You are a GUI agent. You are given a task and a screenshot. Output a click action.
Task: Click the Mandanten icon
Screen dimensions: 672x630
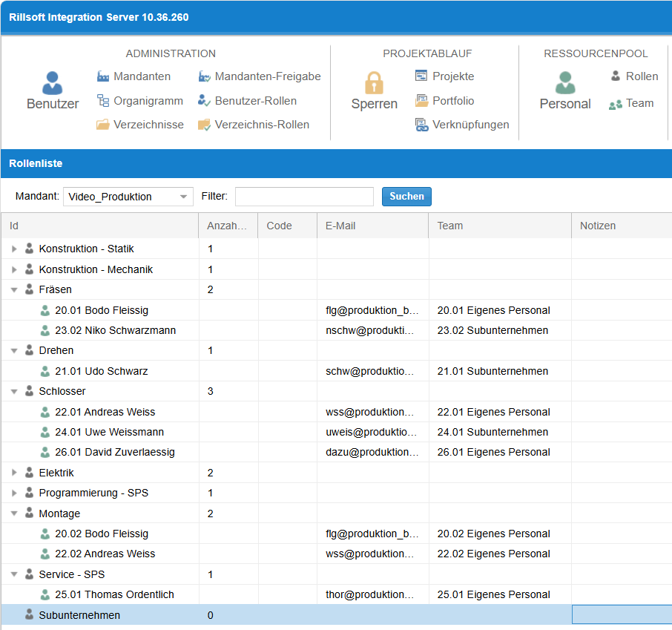coord(103,76)
